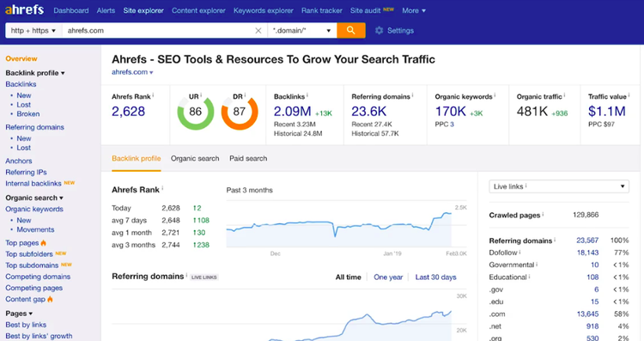Open Backlinks in the sidebar
The height and width of the screenshot is (341, 644).
(21, 84)
